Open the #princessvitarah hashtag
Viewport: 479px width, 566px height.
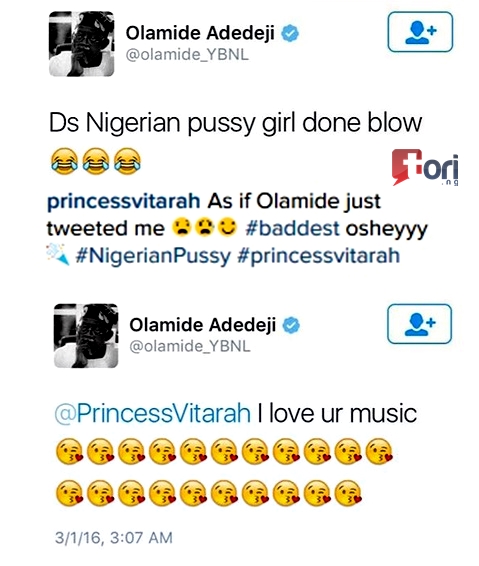(x=319, y=256)
